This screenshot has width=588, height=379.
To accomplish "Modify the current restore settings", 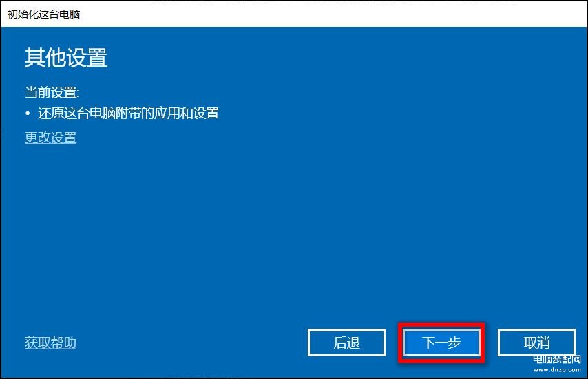I will pos(51,138).
